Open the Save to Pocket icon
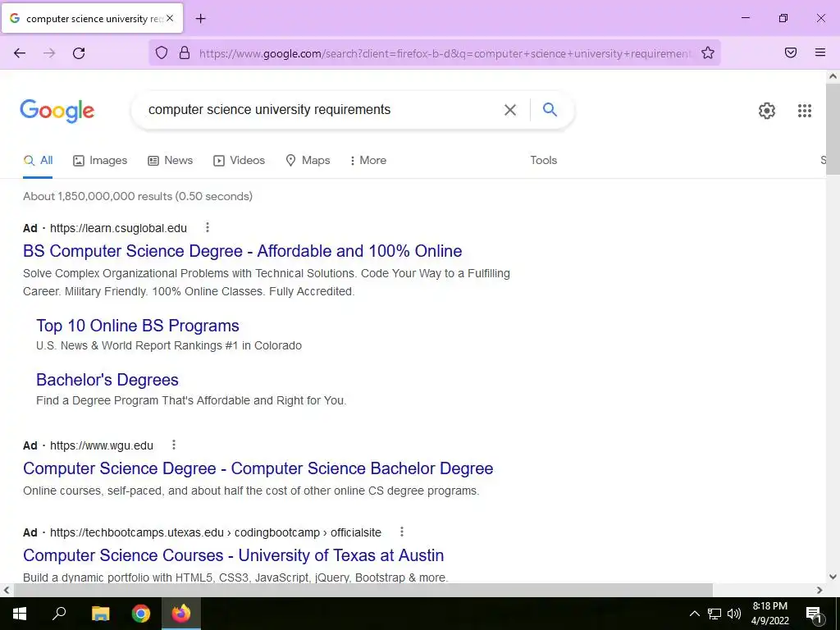This screenshot has width=840, height=630. [x=791, y=52]
